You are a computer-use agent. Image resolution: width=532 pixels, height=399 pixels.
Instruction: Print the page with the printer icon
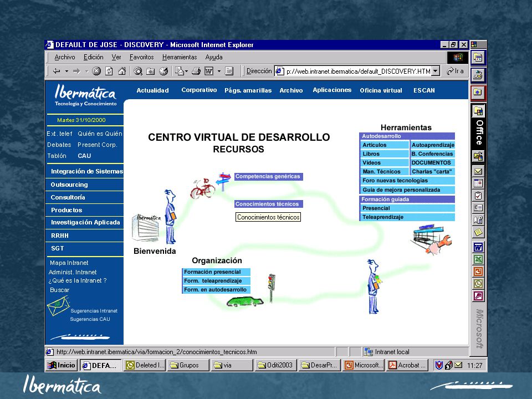point(196,71)
